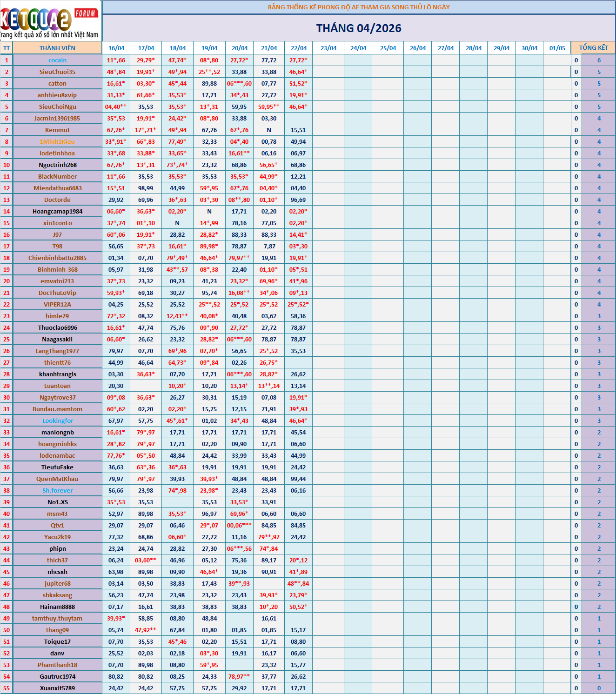Click member name Jacmin13961985
Image resolution: width=616 pixels, height=694 pixels.
pos(57,118)
